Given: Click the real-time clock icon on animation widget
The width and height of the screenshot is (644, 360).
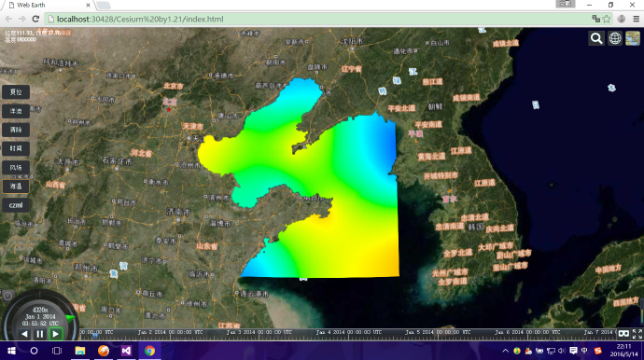Looking at the screenshot, I should pos(7,296).
